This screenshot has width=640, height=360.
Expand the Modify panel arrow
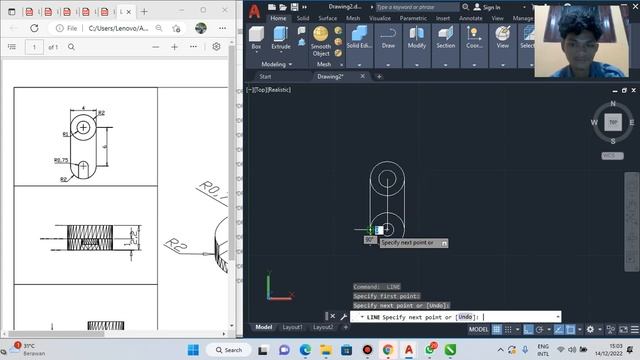[x=417, y=65]
